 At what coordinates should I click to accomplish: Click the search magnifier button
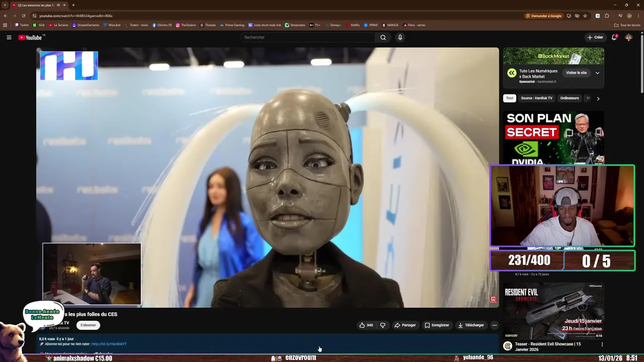383,37
